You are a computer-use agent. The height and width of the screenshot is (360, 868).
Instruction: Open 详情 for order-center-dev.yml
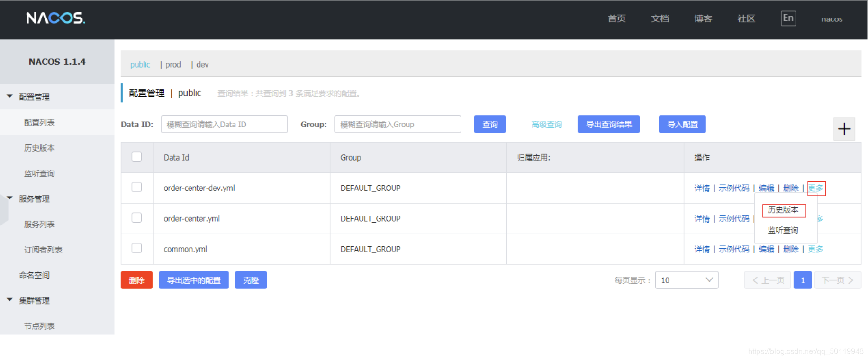click(x=702, y=188)
